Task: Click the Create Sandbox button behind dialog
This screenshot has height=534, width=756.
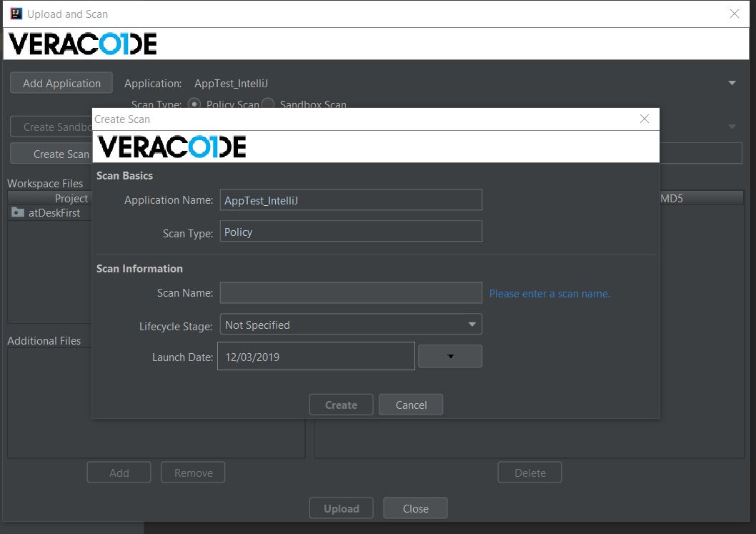Action: [51, 127]
